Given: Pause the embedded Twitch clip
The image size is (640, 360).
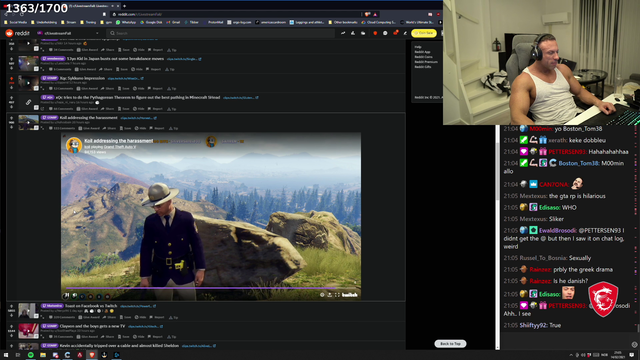Looking at the screenshot, I should pos(66,295).
